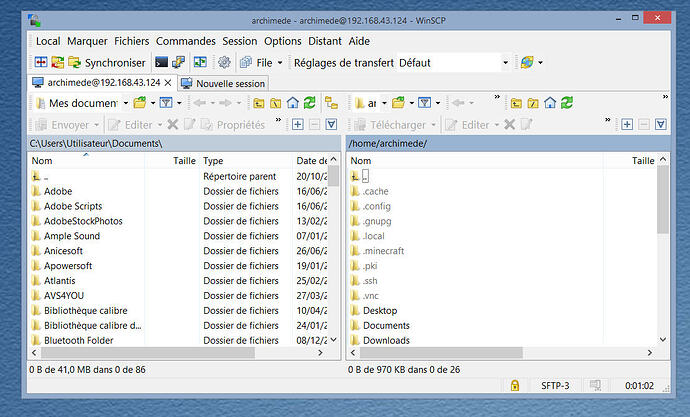Open the Distant menu

tap(325, 41)
